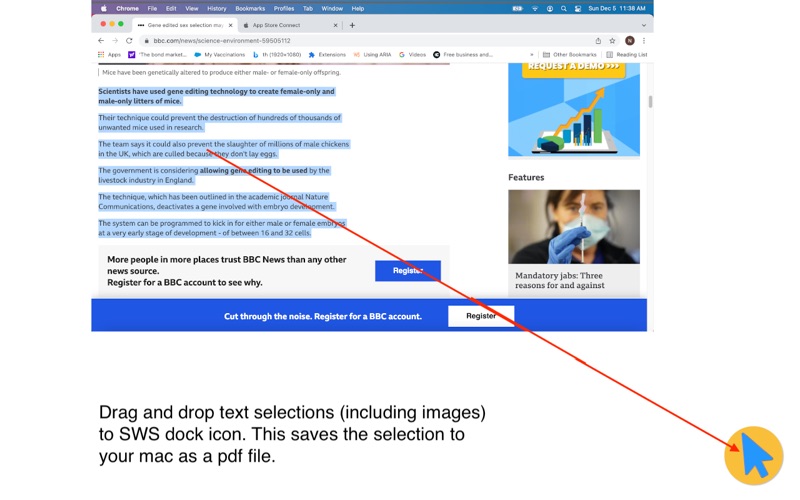Click the SWS dock cursor icon
This screenshot has width=800, height=500.
(x=754, y=455)
